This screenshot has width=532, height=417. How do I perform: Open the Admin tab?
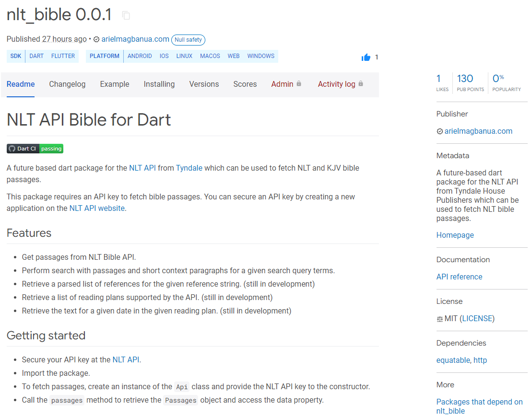pyautogui.click(x=286, y=84)
